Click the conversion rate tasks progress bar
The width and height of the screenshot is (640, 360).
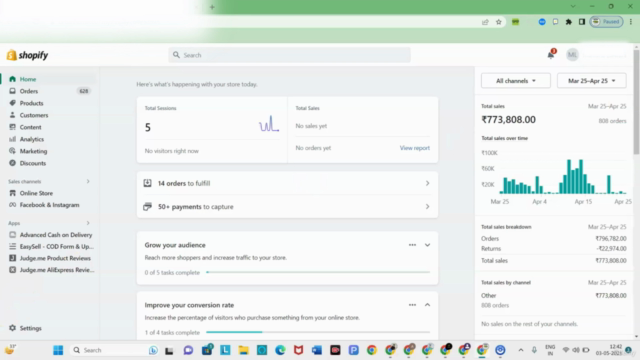click(318, 332)
